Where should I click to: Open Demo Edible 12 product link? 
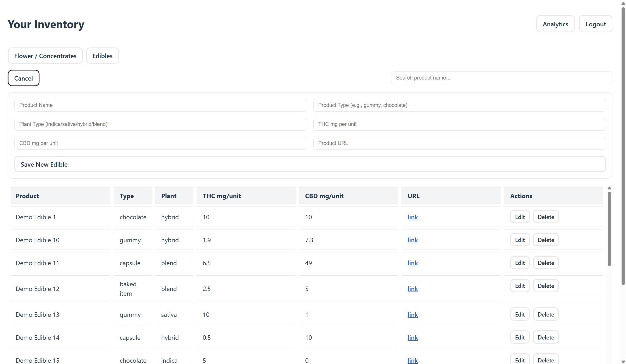[x=413, y=289]
